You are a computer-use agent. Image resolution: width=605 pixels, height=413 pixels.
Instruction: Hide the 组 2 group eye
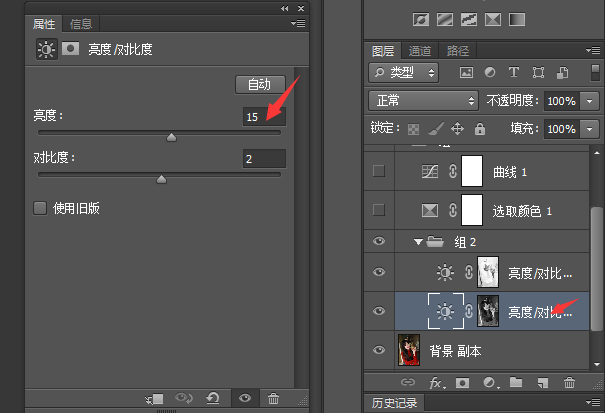click(x=379, y=241)
